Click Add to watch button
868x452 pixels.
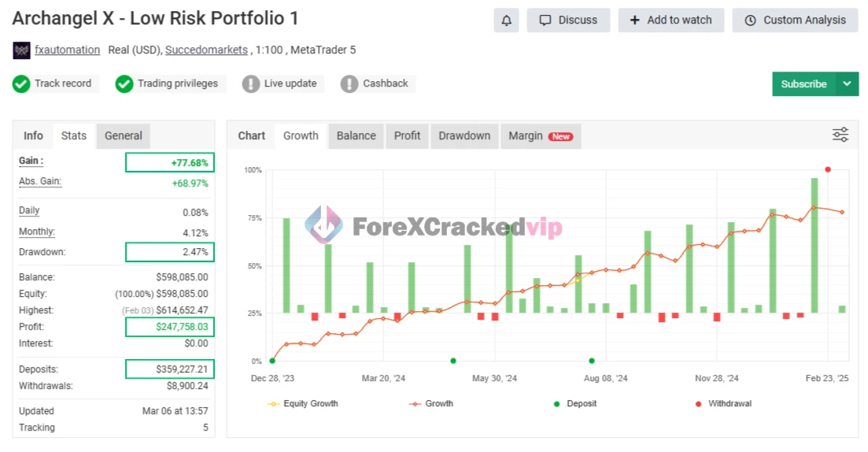pyautogui.click(x=671, y=20)
